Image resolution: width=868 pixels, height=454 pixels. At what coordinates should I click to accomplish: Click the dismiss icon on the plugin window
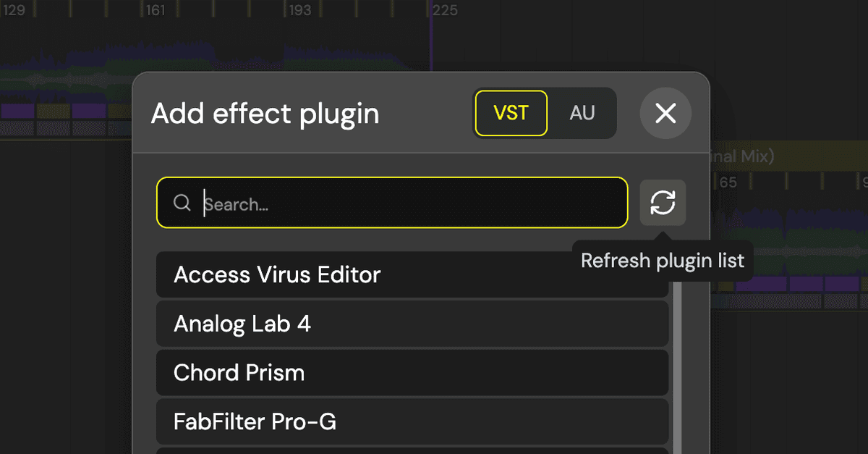pos(665,113)
